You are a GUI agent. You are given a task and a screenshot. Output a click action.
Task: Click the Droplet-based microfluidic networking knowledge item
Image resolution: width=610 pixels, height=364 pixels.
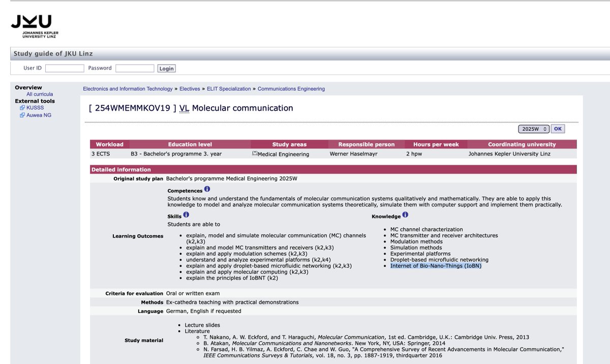[x=439, y=260]
